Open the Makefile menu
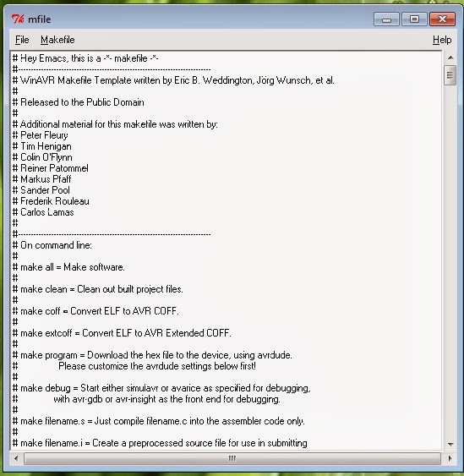This screenshot has height=476, width=464. [x=57, y=40]
